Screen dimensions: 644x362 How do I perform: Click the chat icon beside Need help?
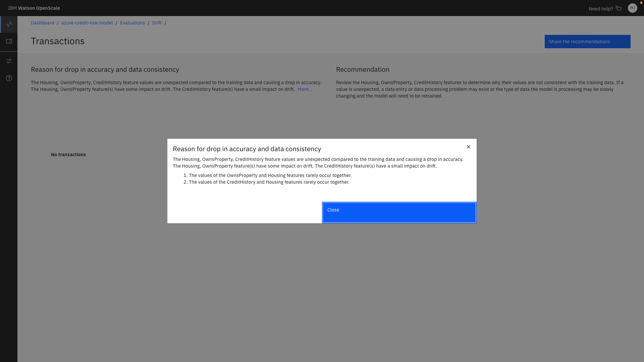coord(619,8)
